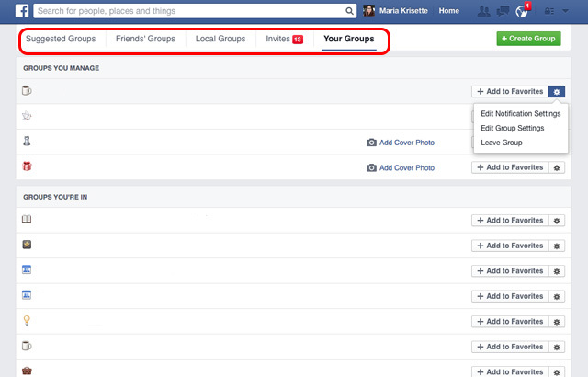Choose Edit Group Settings
588x377 pixels.
point(513,129)
